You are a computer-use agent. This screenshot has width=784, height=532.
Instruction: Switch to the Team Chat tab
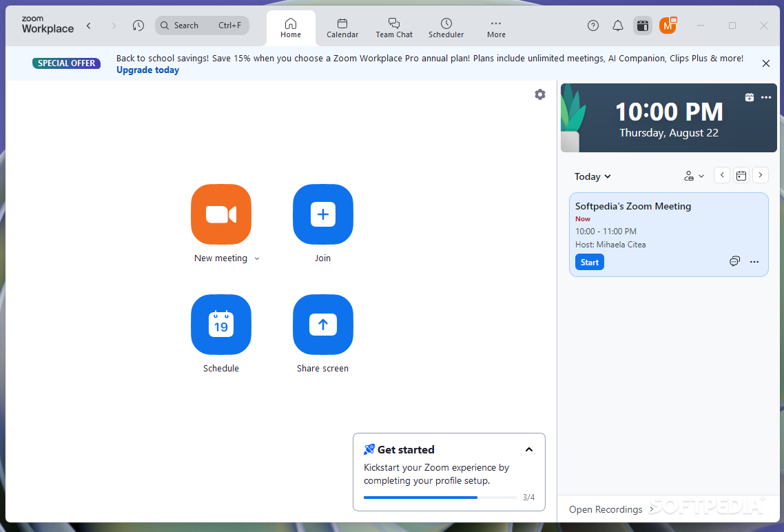click(394, 28)
